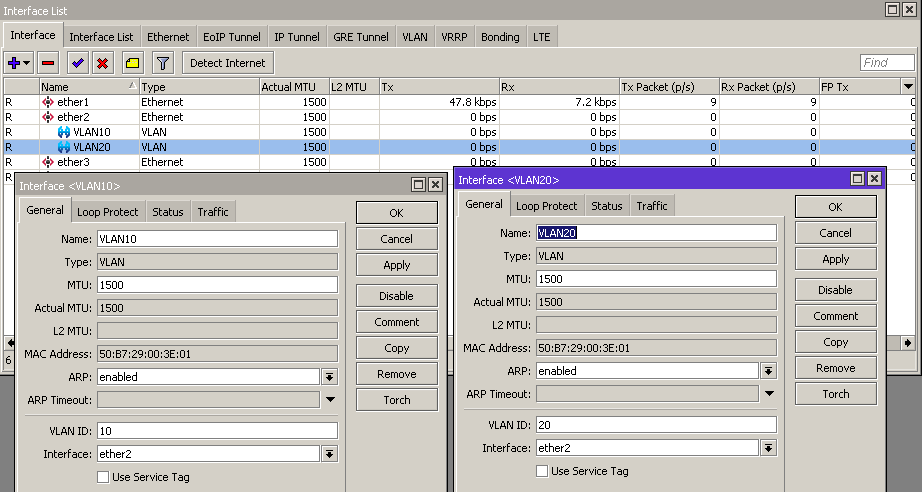Open Loop Protect tab in VLAN20 window
This screenshot has height=492, width=922.
547,206
